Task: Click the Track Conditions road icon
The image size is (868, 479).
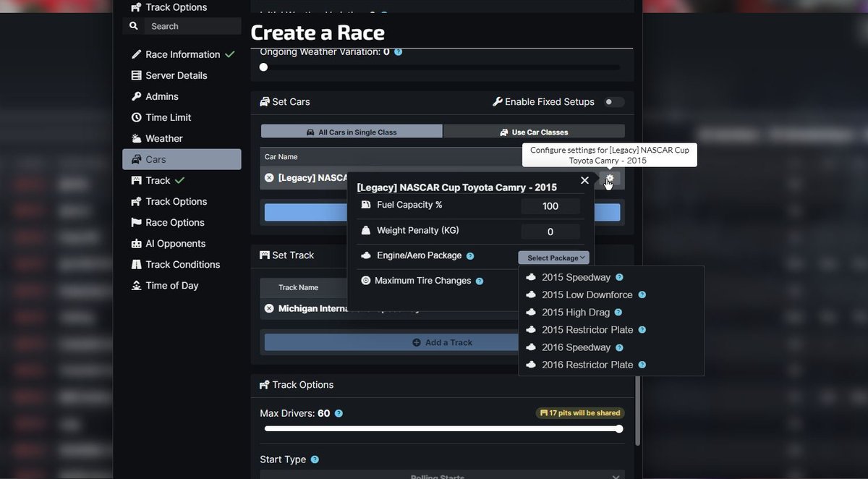Action: click(x=136, y=264)
